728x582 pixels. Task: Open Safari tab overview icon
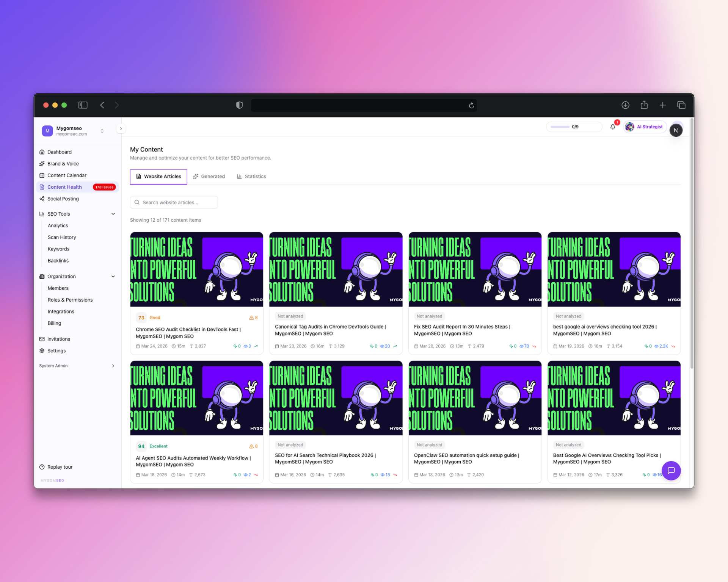coord(681,105)
